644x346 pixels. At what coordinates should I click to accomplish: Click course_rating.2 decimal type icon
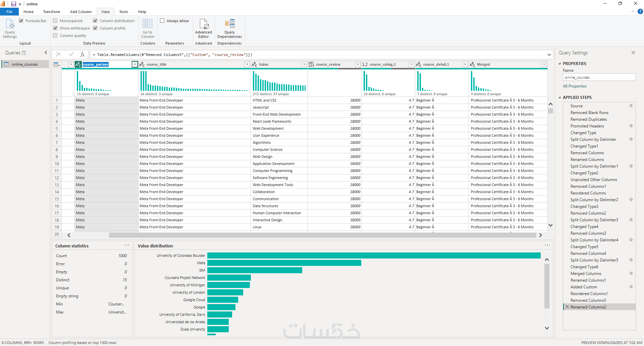pyautogui.click(x=365, y=64)
